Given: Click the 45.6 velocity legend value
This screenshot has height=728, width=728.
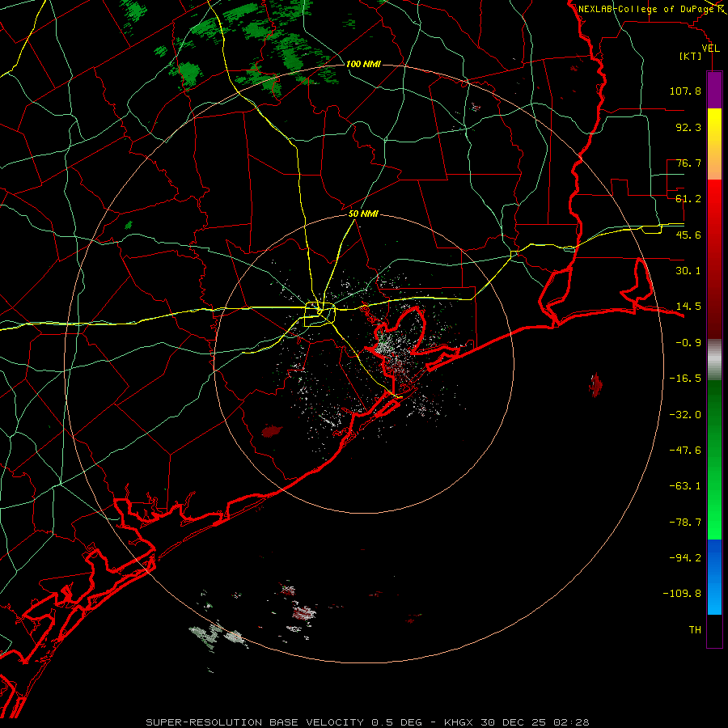Looking at the screenshot, I should [x=688, y=235].
